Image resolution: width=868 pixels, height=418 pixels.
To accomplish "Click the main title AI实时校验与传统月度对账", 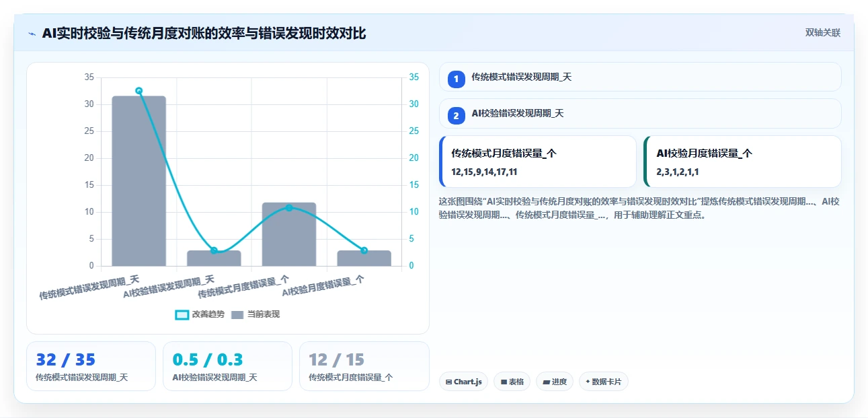I will tap(204, 33).
